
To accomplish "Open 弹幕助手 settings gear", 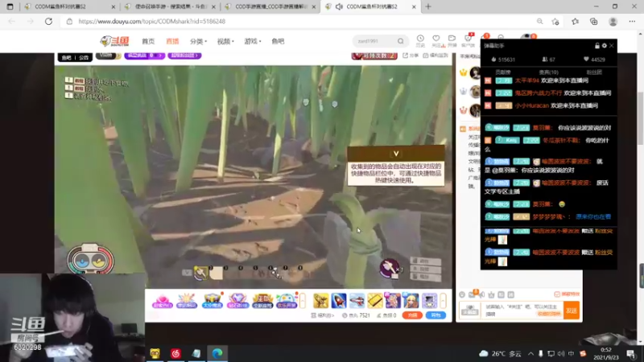I will (x=605, y=46).
